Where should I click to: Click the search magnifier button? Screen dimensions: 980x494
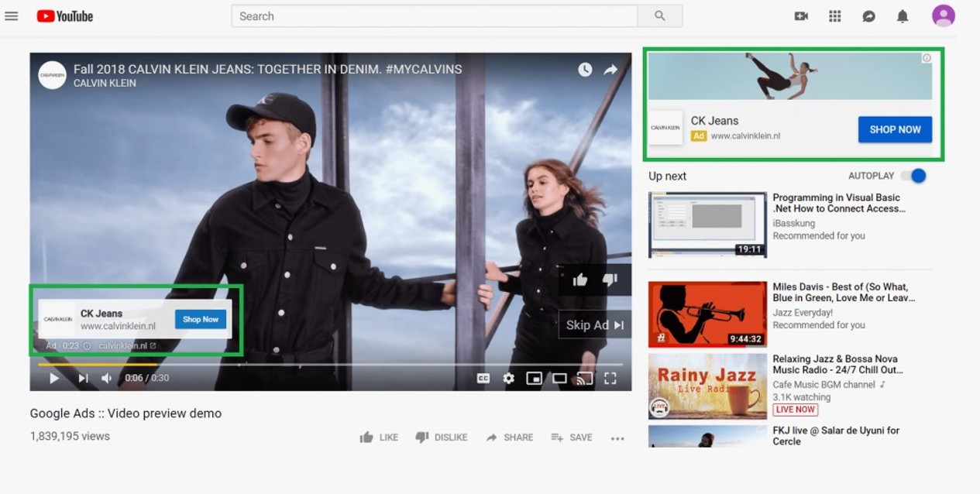(659, 16)
